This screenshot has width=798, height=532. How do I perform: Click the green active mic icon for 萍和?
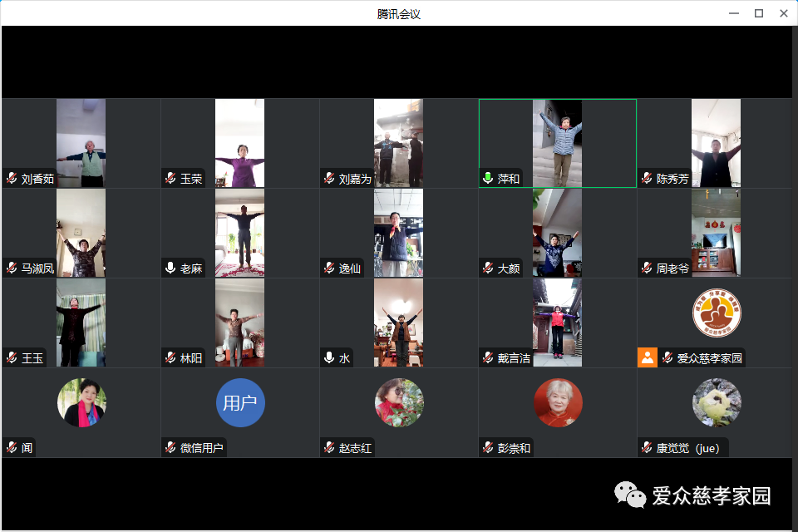coord(488,179)
